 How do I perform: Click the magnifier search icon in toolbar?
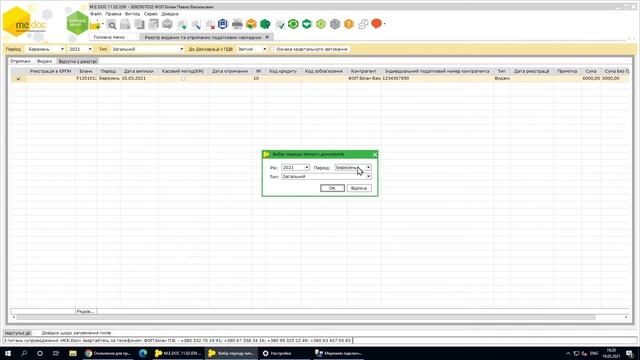[x=112, y=25]
